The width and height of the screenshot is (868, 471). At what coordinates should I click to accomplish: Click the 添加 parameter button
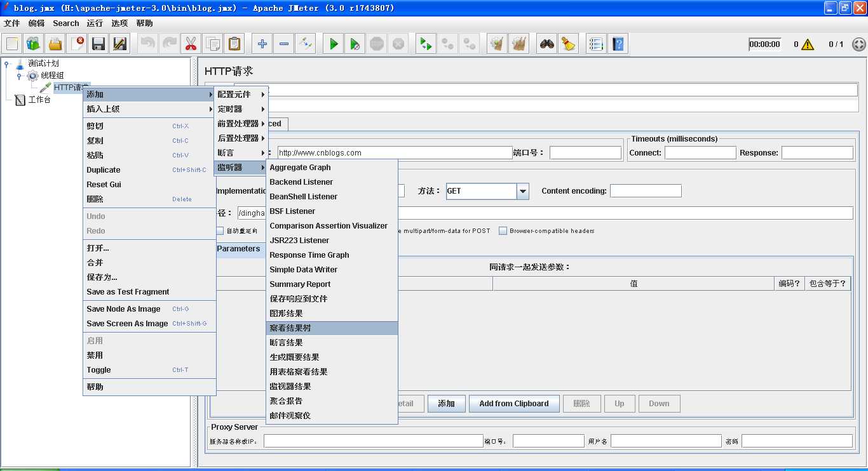pyautogui.click(x=447, y=404)
